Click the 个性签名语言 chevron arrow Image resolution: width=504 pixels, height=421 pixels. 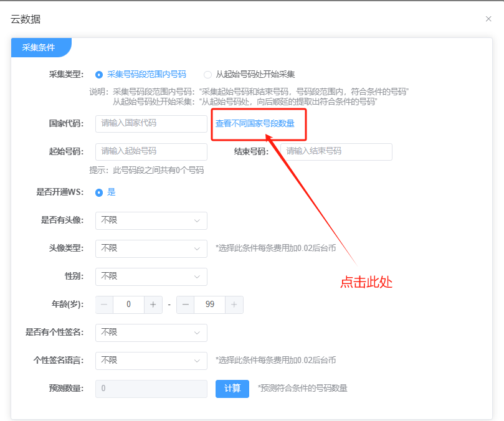click(x=197, y=361)
